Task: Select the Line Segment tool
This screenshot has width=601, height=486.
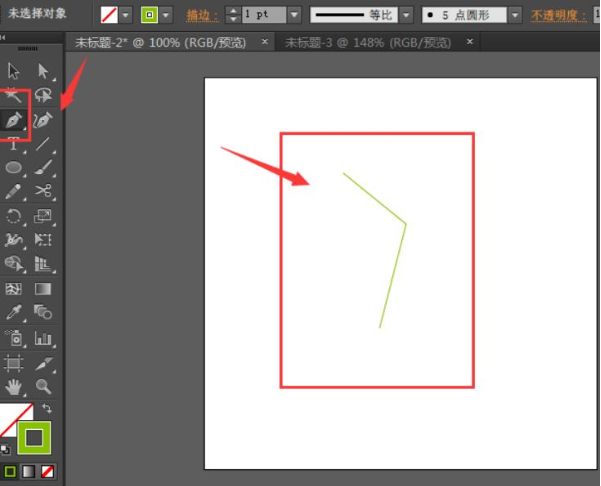Action: pos(43,144)
